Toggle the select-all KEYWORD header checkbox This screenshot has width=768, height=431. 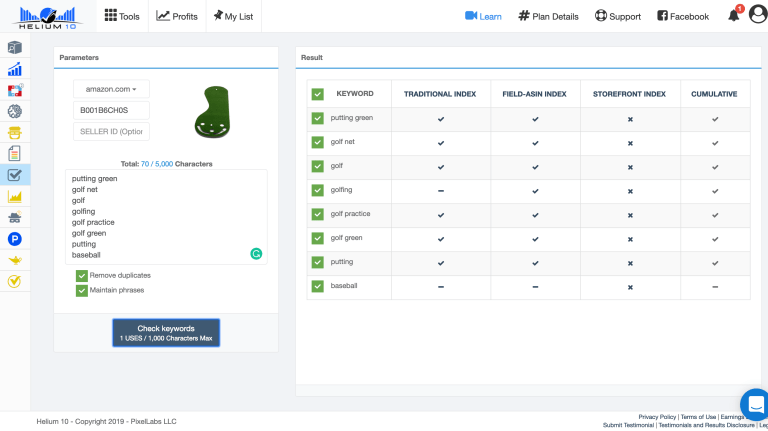coord(317,94)
